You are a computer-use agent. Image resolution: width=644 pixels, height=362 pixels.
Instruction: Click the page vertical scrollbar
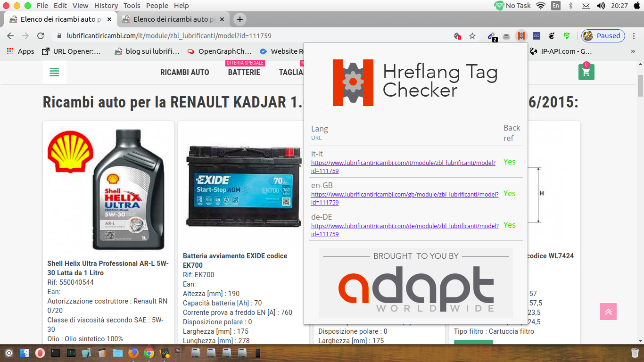(x=640, y=85)
